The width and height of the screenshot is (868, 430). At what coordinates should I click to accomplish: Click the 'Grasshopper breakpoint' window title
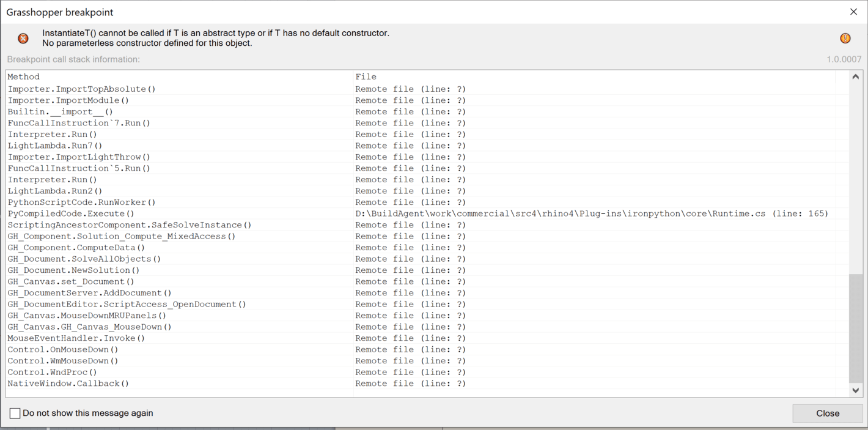coord(60,12)
